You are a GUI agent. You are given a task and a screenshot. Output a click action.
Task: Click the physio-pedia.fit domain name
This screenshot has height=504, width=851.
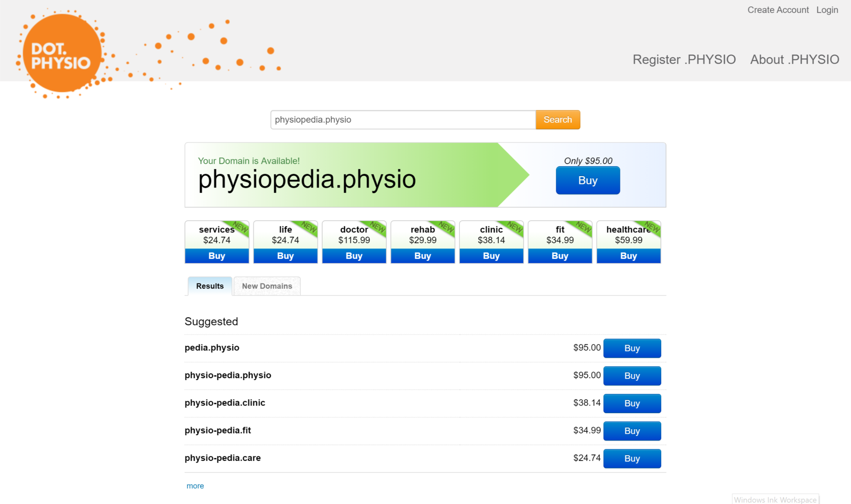tap(217, 430)
